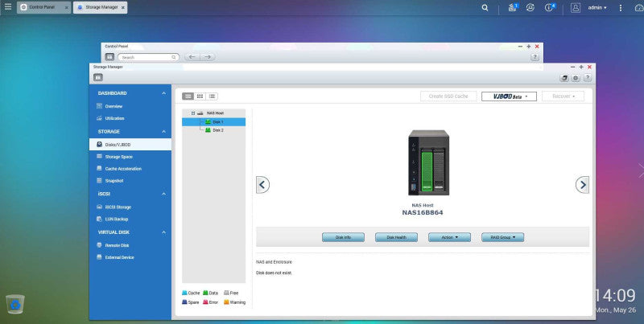Click the user profile icon beside admin
The height and width of the screenshot is (324, 644).
576,8
